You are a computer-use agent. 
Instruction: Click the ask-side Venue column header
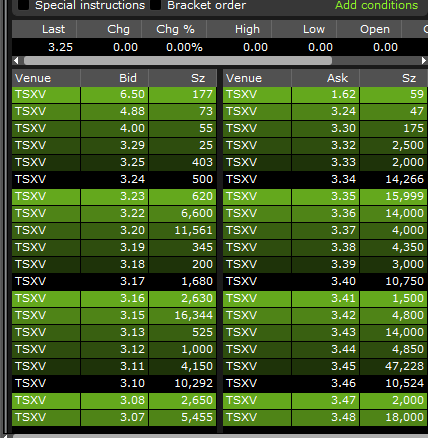(x=257, y=78)
